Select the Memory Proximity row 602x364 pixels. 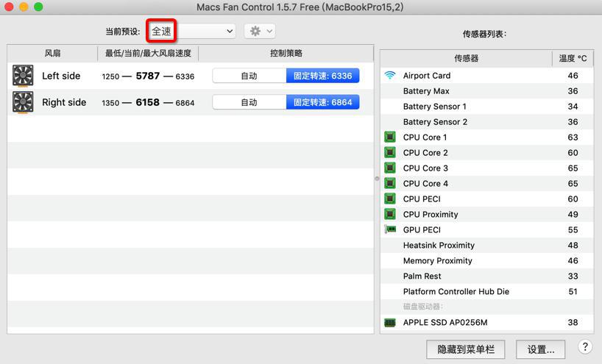point(486,260)
